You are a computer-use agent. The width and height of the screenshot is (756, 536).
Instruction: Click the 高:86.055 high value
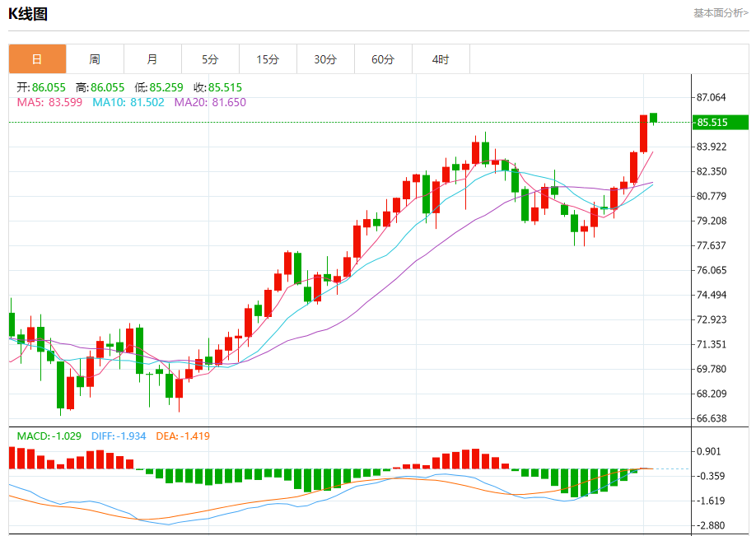pos(100,87)
